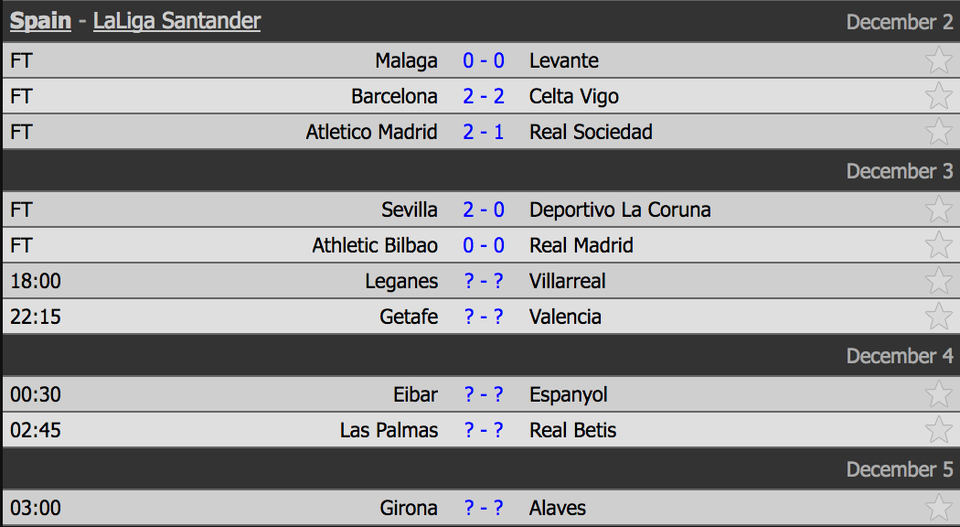Open the Barcelona 2 - 2 score

tap(484, 96)
